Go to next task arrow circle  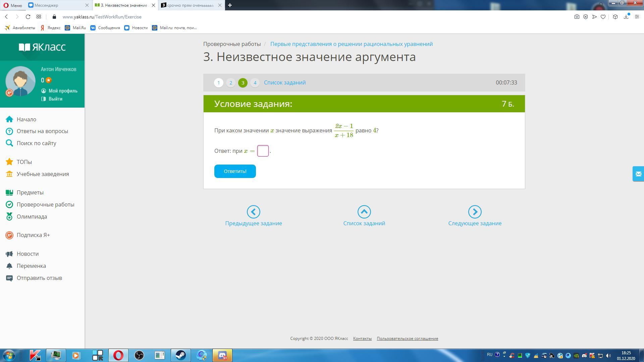[475, 212]
